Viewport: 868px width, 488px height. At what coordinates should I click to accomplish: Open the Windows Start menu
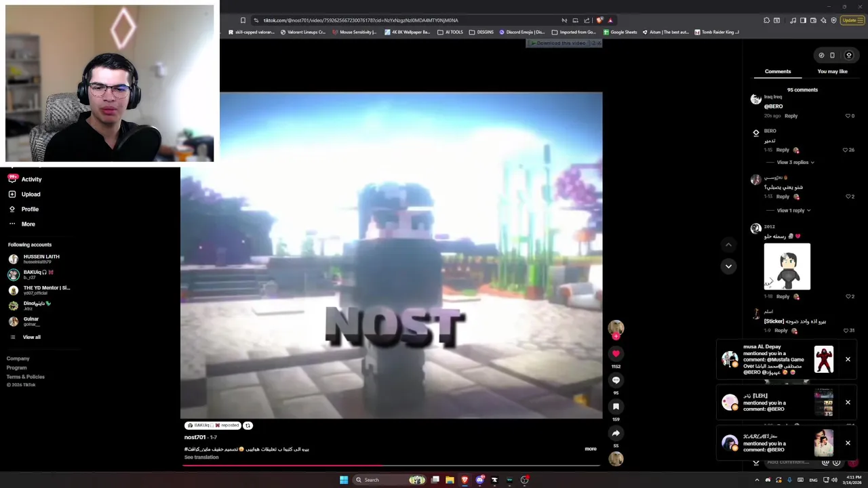coord(344,480)
